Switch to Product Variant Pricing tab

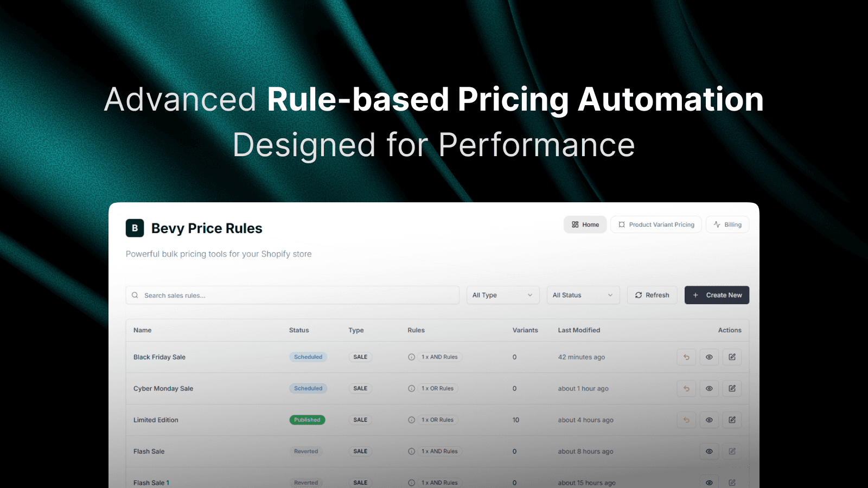point(656,224)
